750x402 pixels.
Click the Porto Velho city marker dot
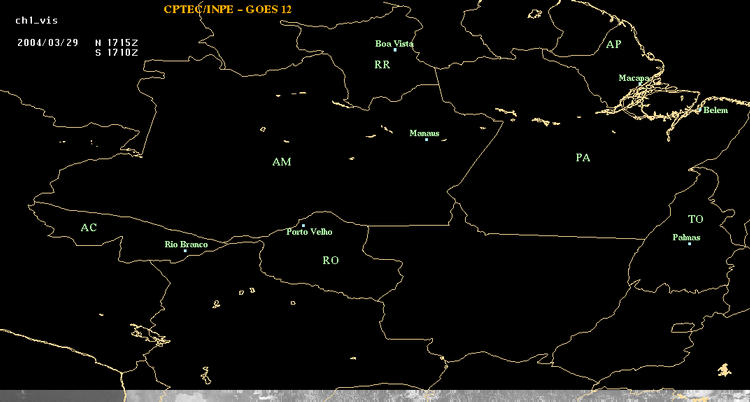303,225
